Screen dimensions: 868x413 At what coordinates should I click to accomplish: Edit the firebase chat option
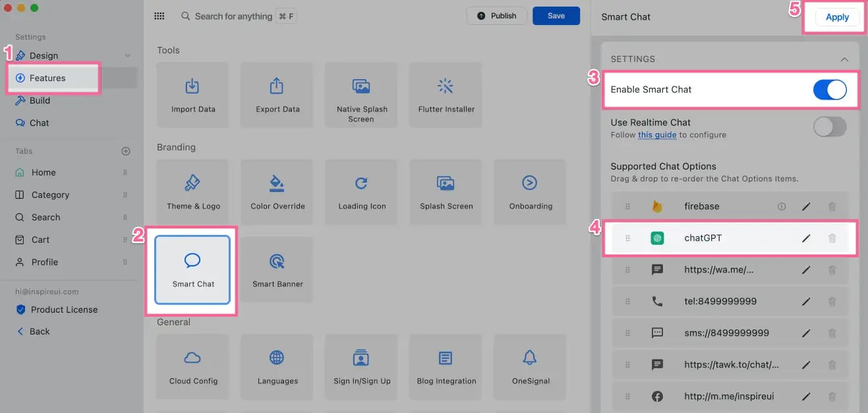pyautogui.click(x=805, y=206)
